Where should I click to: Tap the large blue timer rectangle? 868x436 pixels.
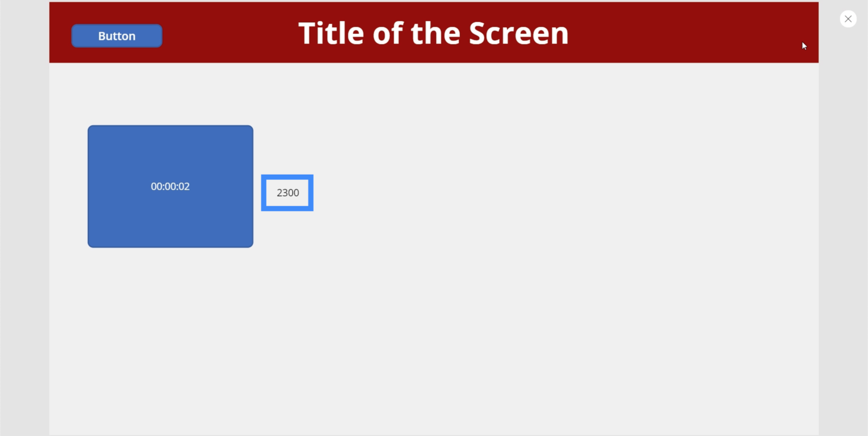click(171, 186)
